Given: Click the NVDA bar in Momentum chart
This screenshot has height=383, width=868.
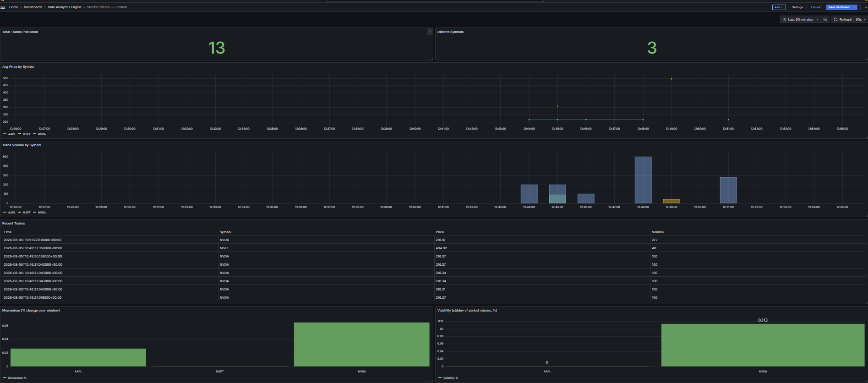Looking at the screenshot, I should (x=362, y=345).
